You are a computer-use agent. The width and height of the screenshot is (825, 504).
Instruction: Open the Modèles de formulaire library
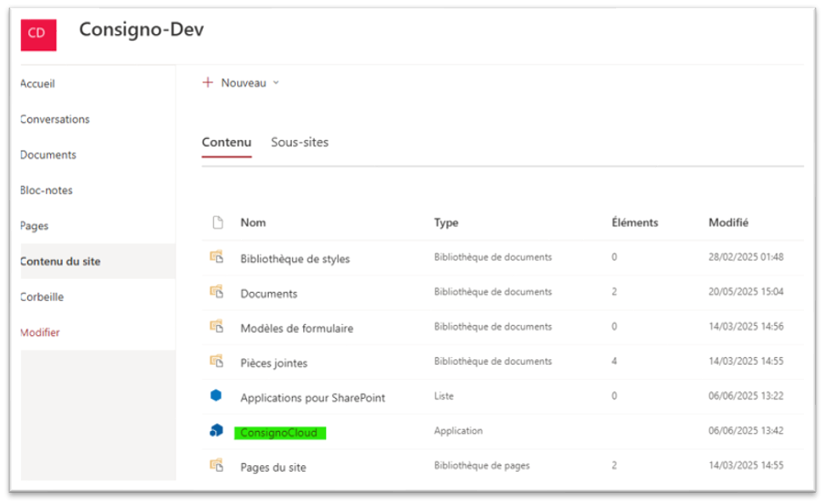pos(297,328)
